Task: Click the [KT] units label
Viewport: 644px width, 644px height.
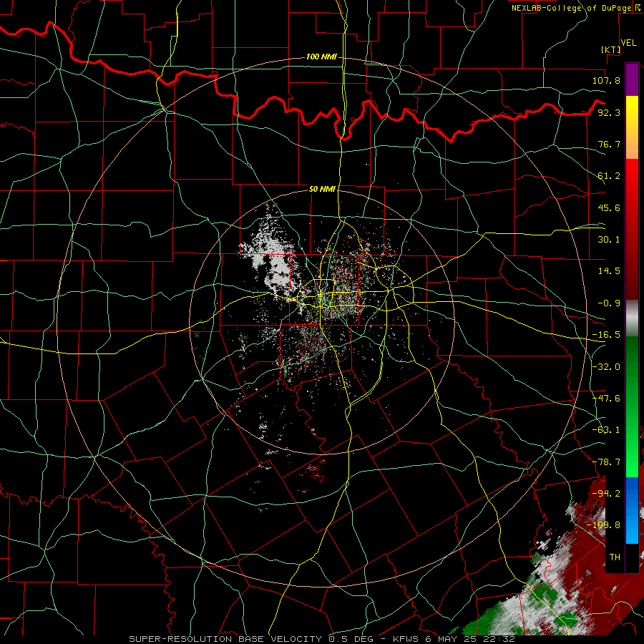Action: point(611,49)
